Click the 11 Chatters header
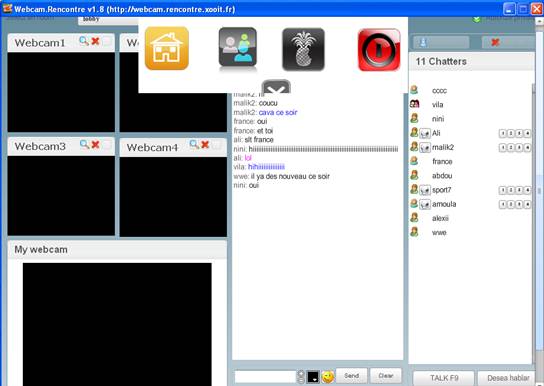The height and width of the screenshot is (386, 544). click(471, 62)
